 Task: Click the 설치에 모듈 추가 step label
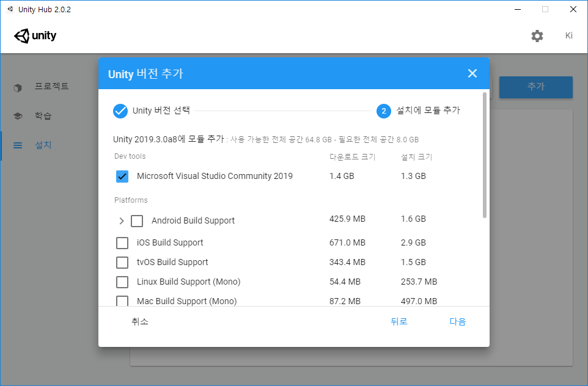click(428, 110)
